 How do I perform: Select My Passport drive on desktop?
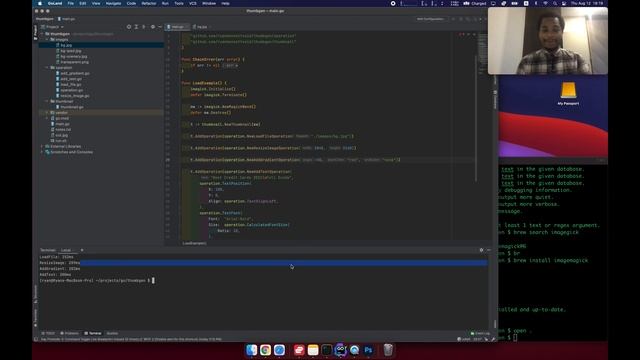point(568,93)
